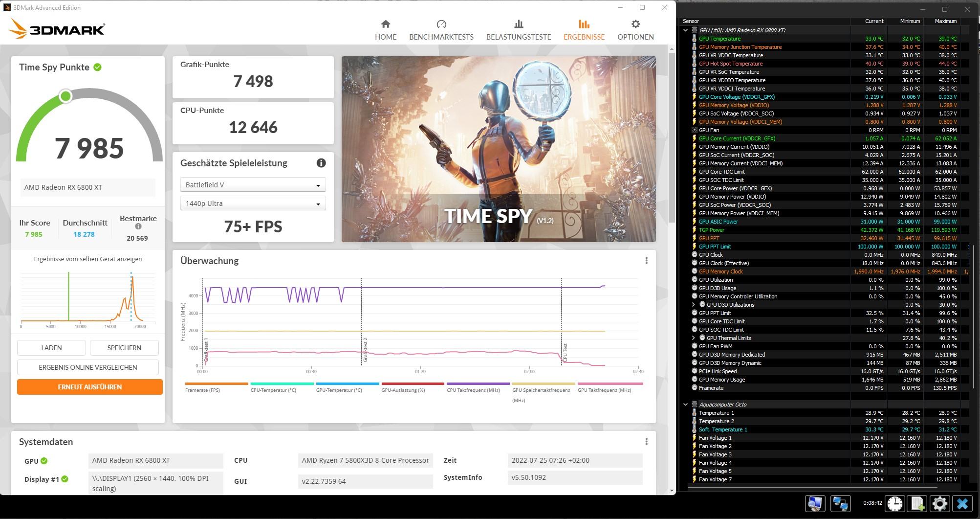Click the info icon below Bestmarke
This screenshot has height=519, width=980.
(x=138, y=226)
